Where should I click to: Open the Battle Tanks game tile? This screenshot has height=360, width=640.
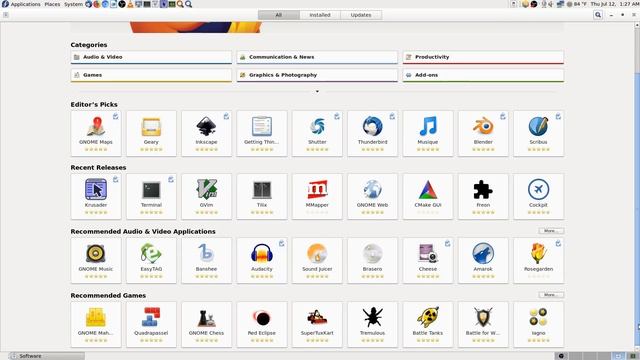[x=428, y=324]
